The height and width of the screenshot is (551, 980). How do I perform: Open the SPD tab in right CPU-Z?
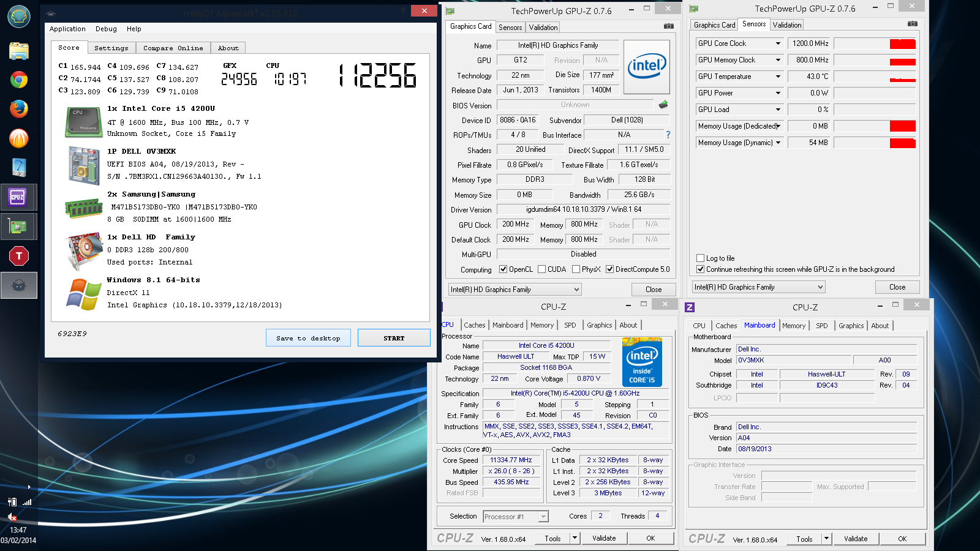point(822,326)
